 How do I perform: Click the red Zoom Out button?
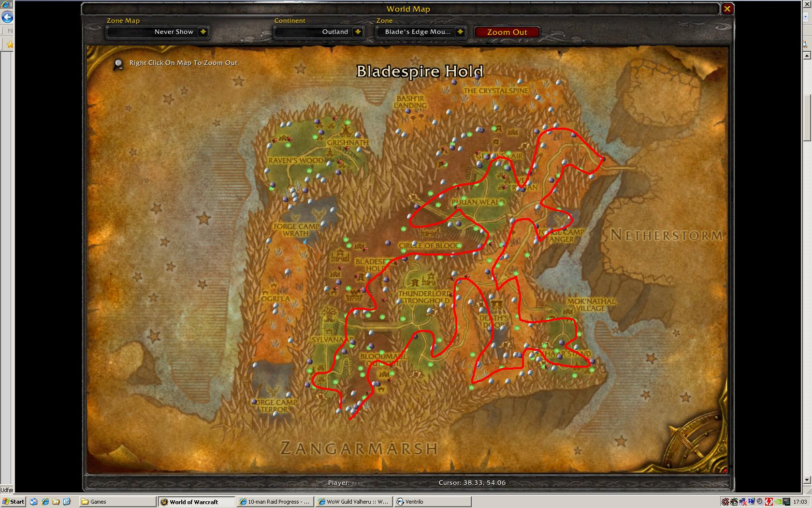(507, 32)
